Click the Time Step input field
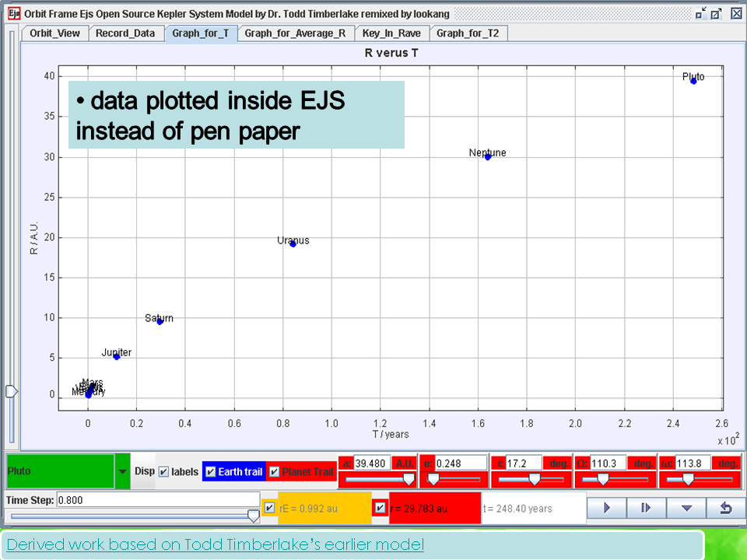This screenshot has height=560, width=747. click(158, 500)
